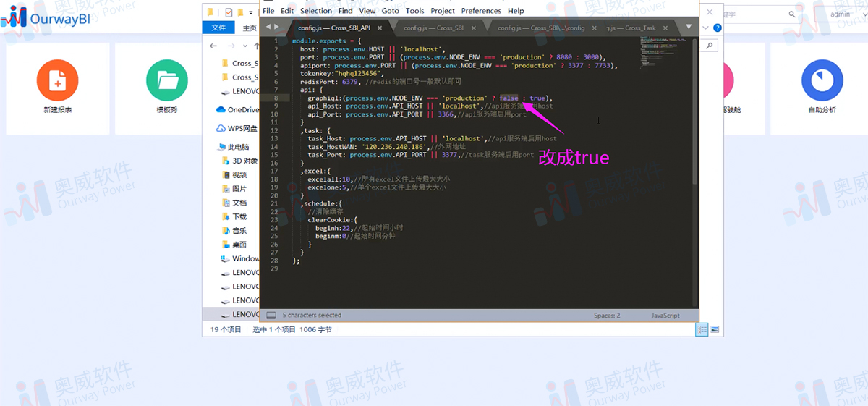The height and width of the screenshot is (406, 868).
Task: Click the Spaces: 2 indentation setting
Action: pos(607,316)
